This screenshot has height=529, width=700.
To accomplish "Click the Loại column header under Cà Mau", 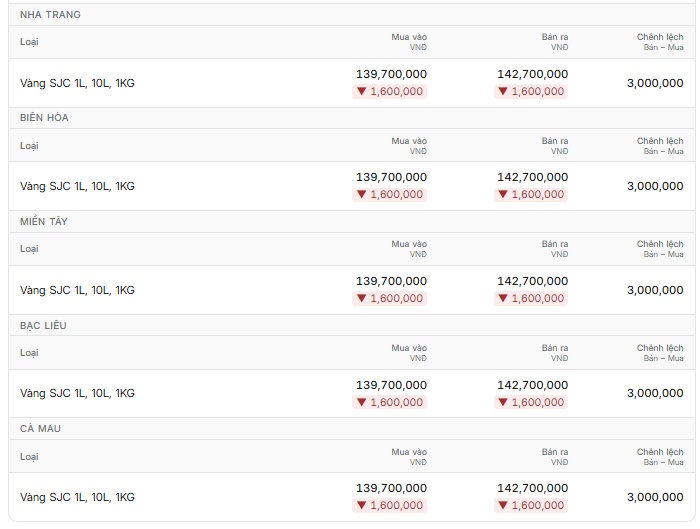I will coord(29,457).
